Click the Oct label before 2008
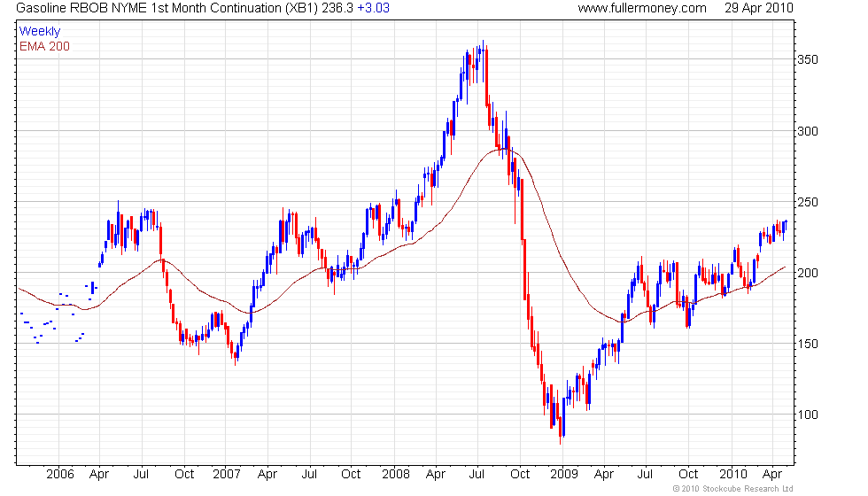The image size is (868, 496). (351, 475)
